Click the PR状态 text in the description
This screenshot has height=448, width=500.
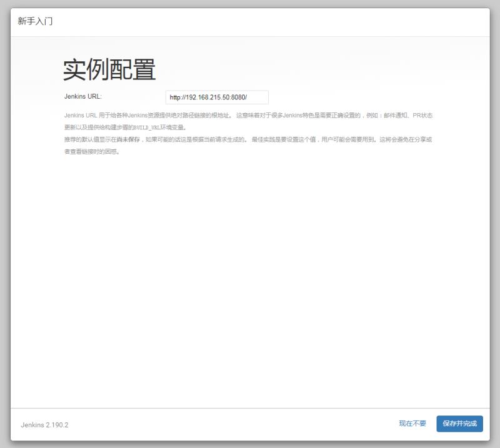422,115
